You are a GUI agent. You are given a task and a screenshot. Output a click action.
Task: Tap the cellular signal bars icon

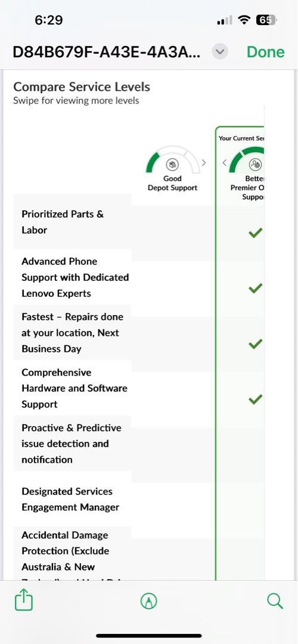click(x=224, y=20)
